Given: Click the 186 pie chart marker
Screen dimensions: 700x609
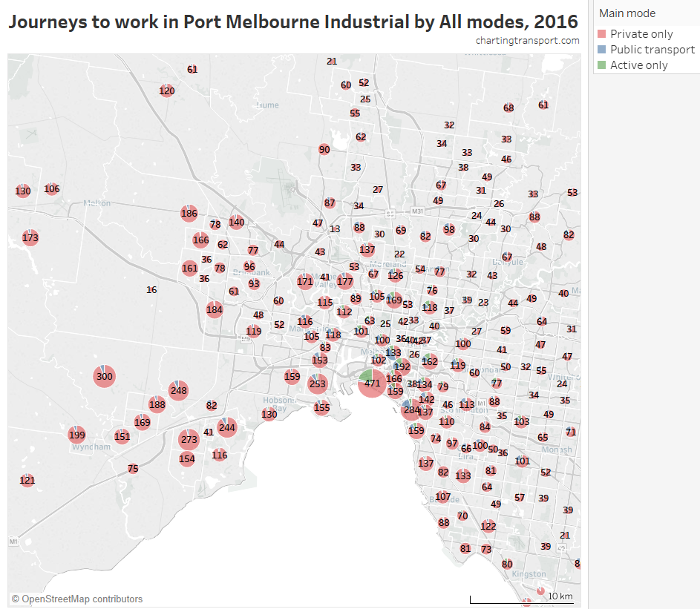Looking at the screenshot, I should 189,214.
